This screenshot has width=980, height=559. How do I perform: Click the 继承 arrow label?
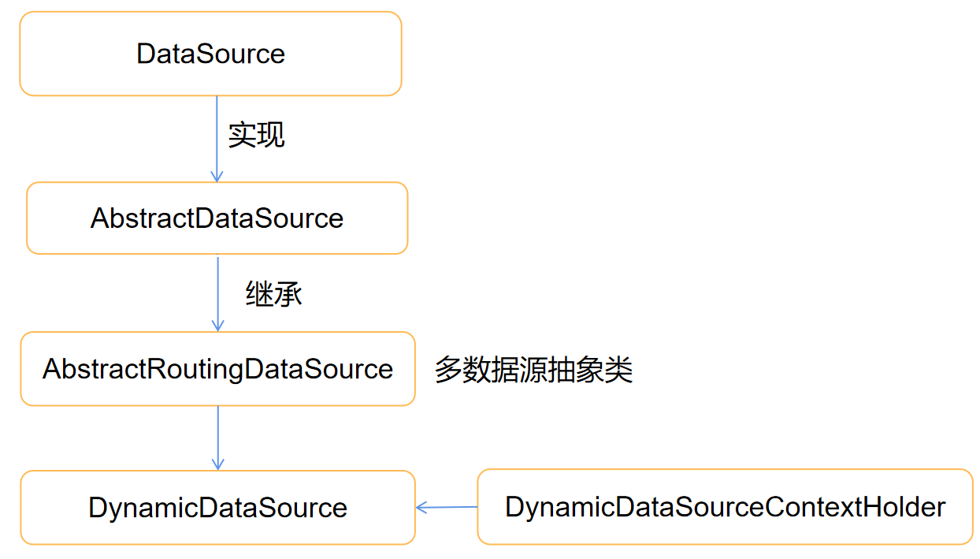coord(274,294)
